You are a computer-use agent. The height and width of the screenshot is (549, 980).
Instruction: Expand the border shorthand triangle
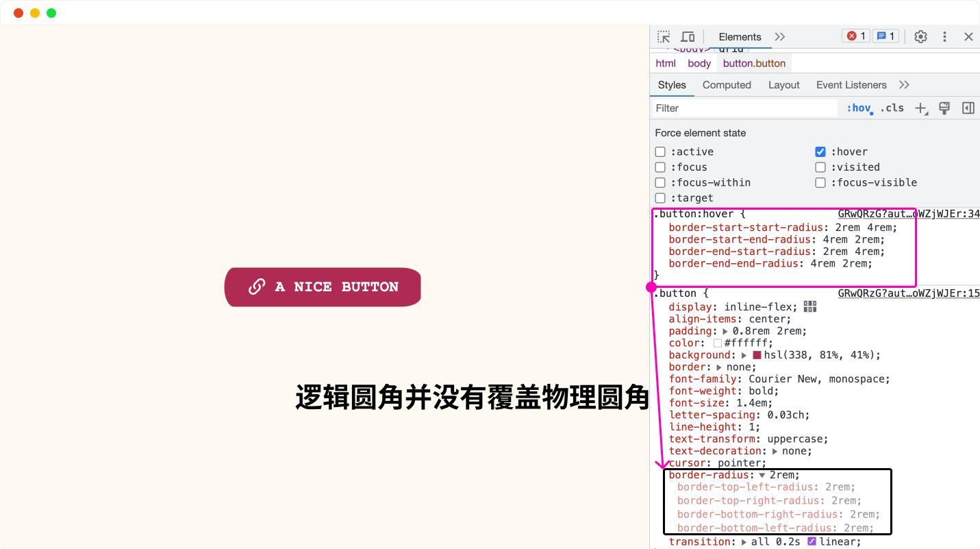click(x=719, y=367)
